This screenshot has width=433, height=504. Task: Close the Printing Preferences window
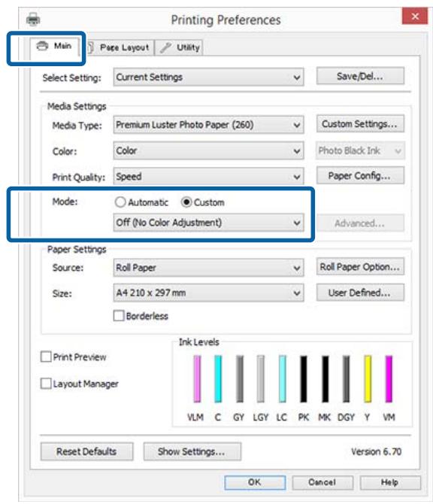[415, 16]
